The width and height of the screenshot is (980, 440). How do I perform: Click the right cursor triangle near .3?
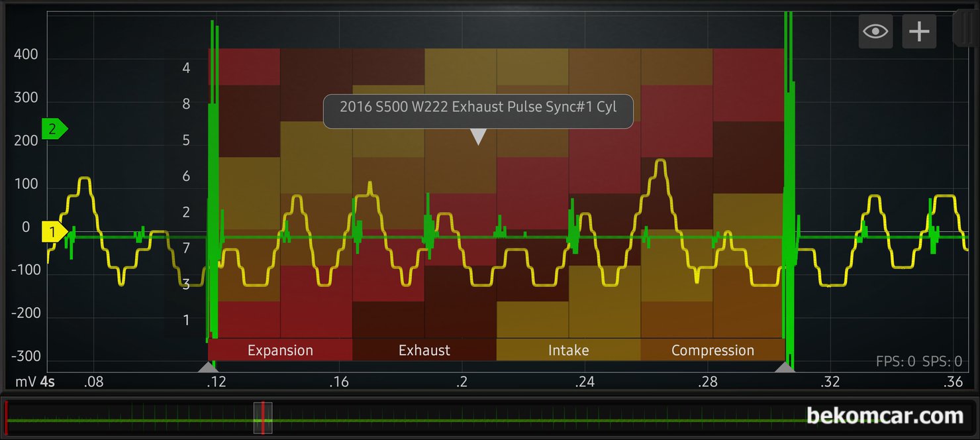[785, 366]
